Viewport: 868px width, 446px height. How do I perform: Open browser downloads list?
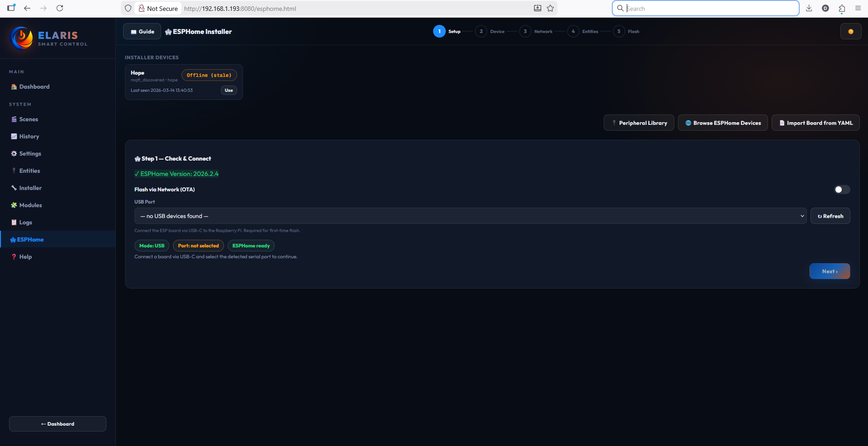pos(809,8)
